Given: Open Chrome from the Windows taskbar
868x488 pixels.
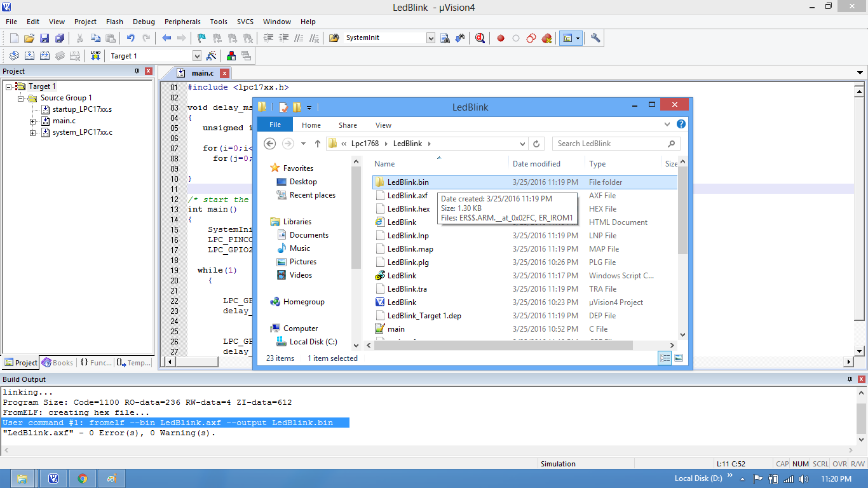Looking at the screenshot, I should [83, 478].
